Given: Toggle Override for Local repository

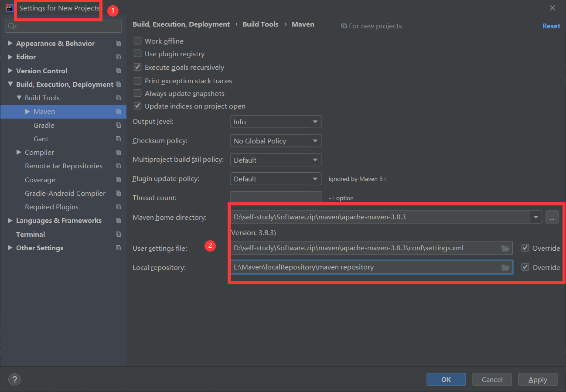Looking at the screenshot, I should [525, 267].
